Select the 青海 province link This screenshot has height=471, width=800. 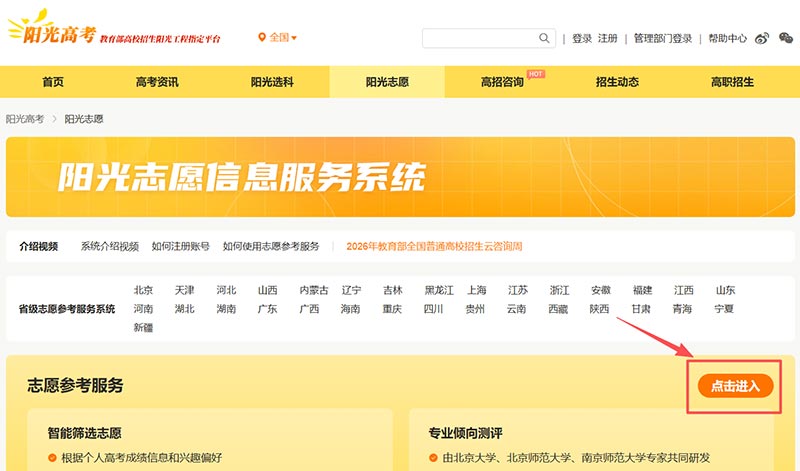click(x=682, y=309)
